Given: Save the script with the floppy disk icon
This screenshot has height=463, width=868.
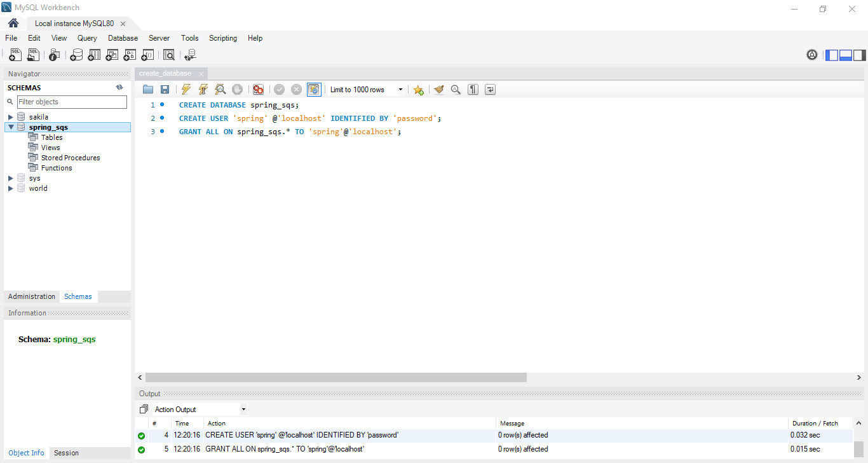Looking at the screenshot, I should (165, 89).
